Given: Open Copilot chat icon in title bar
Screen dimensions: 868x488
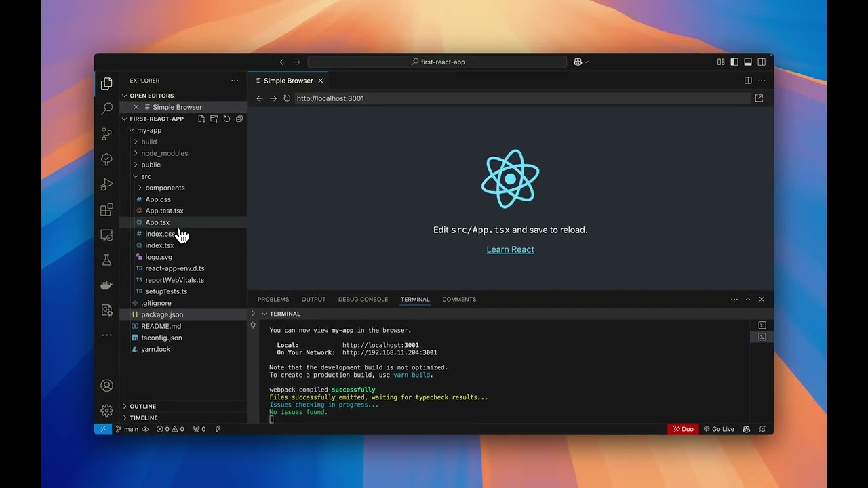Looking at the screenshot, I should 578,62.
